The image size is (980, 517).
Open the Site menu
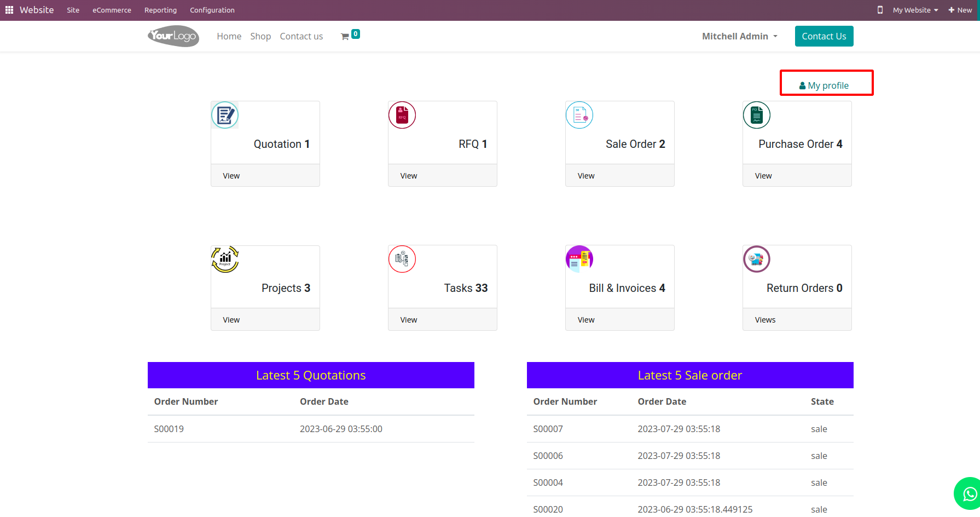(x=73, y=10)
